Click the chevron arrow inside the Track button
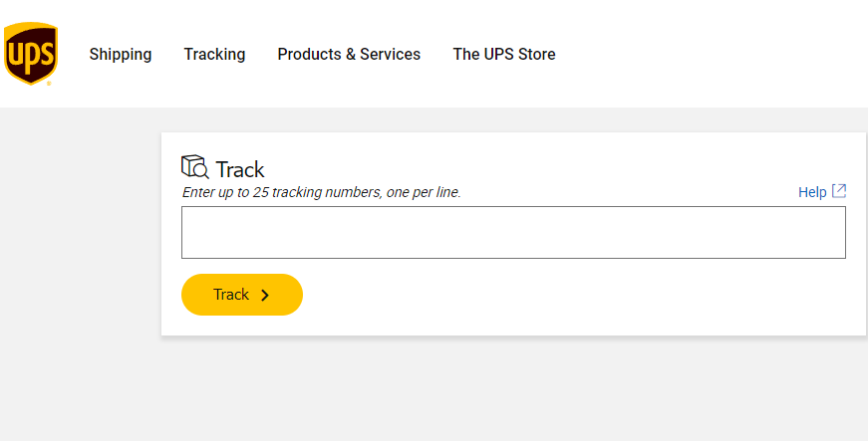This screenshot has height=441, width=868. point(265,295)
